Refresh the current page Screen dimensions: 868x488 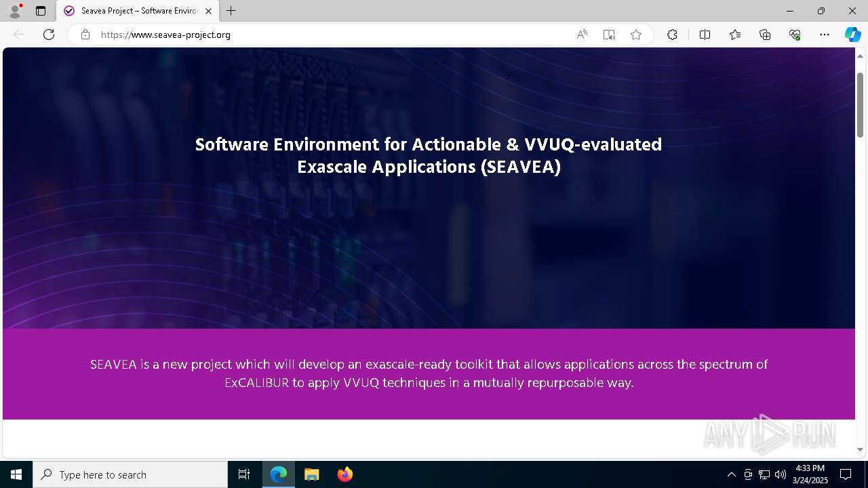pos(49,35)
